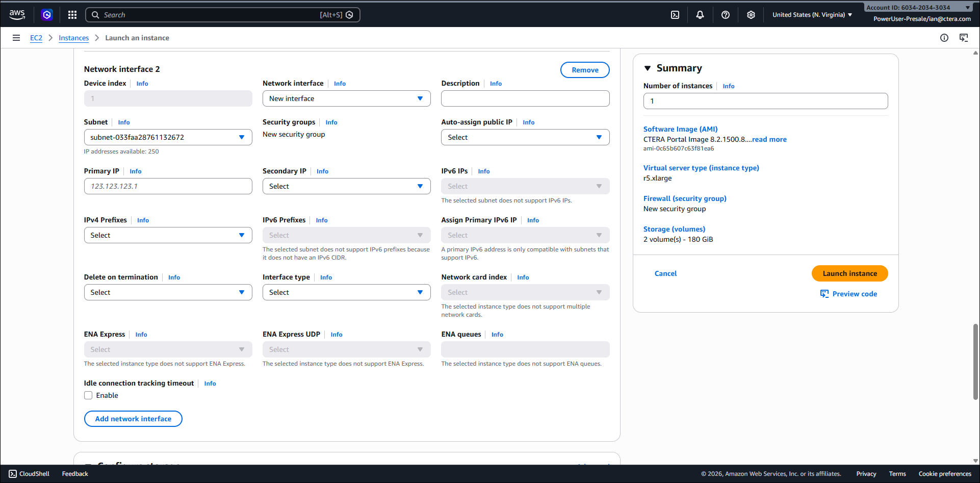The height and width of the screenshot is (483, 980).
Task: Click the Description input field
Action: (x=525, y=98)
